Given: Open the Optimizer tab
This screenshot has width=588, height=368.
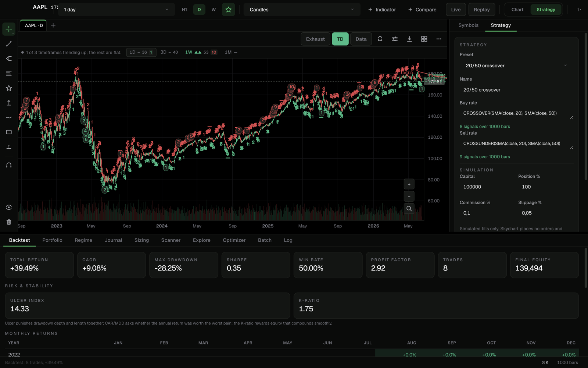Looking at the screenshot, I should [234, 240].
